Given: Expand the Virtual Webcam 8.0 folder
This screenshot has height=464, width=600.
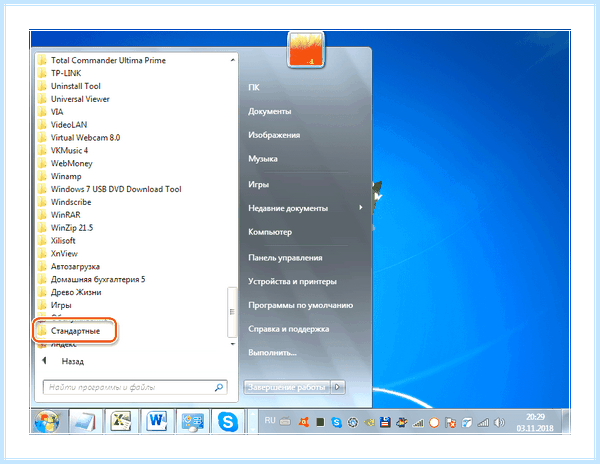Looking at the screenshot, I should point(85,138).
